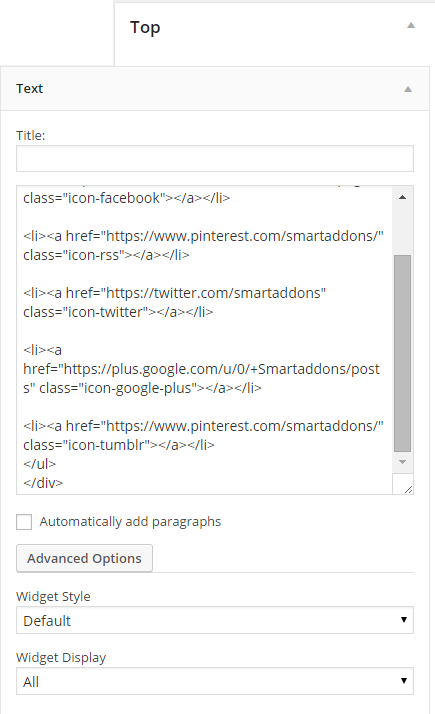
Task: Click the textarea scrollbar thumb
Action: click(x=402, y=353)
